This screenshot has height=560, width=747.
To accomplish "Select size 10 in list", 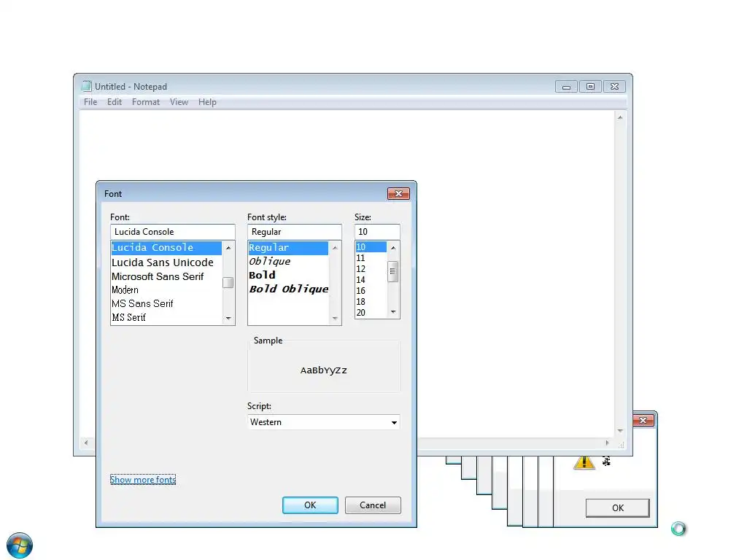I will (371, 247).
